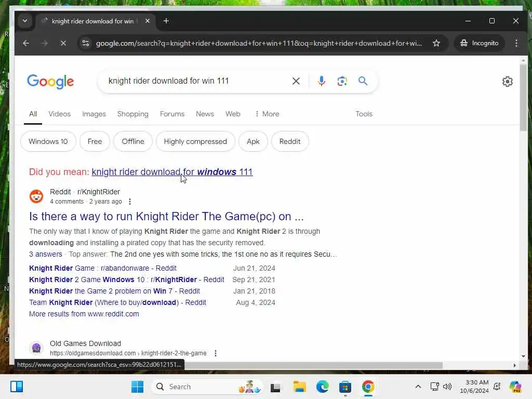Launch Microsoft Edge from taskbar
This screenshot has height=399, width=532.
(x=322, y=387)
